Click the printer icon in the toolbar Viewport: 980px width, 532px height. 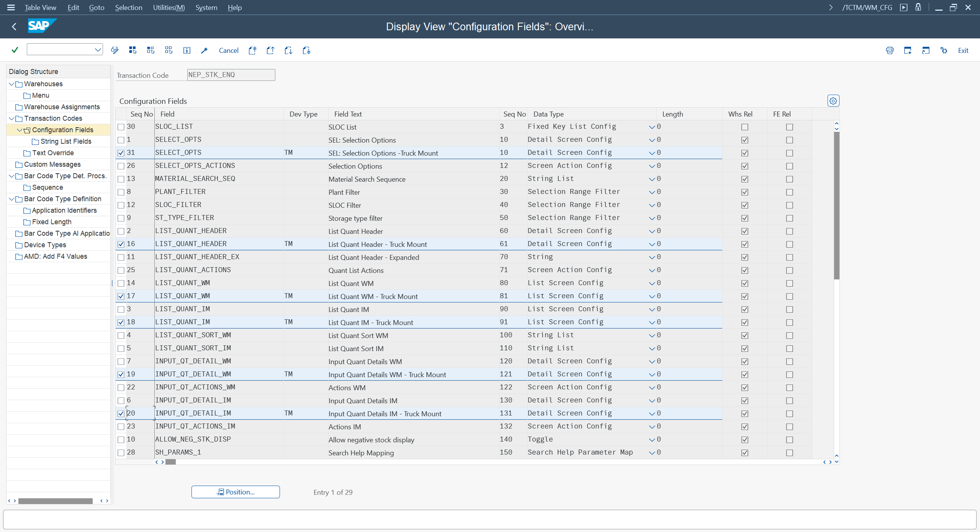tap(890, 50)
